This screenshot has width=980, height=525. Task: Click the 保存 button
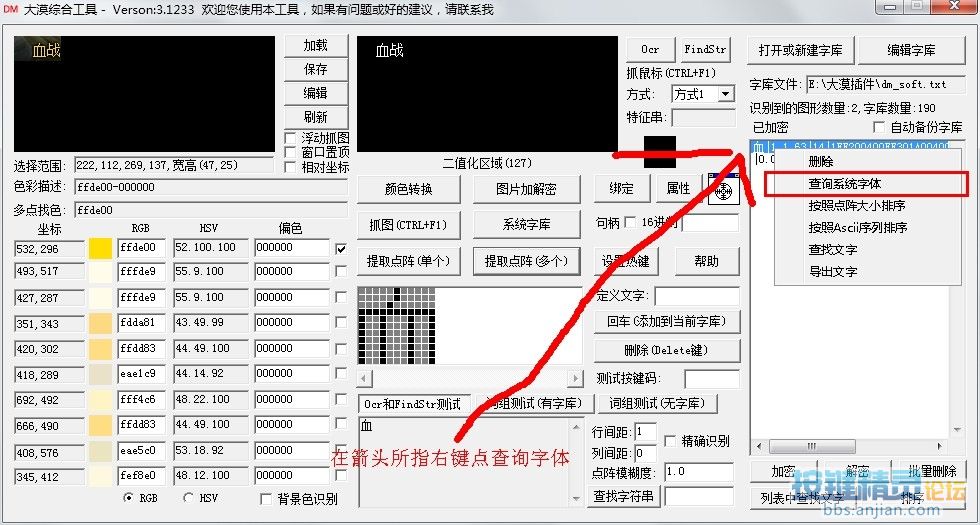[x=316, y=69]
